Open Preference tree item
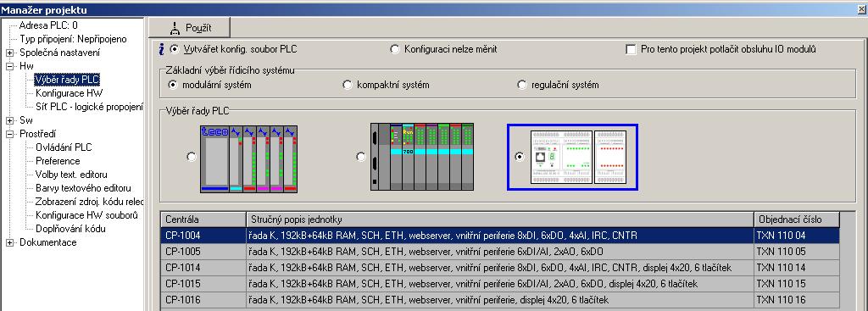The width and height of the screenshot is (868, 311). tap(58, 161)
